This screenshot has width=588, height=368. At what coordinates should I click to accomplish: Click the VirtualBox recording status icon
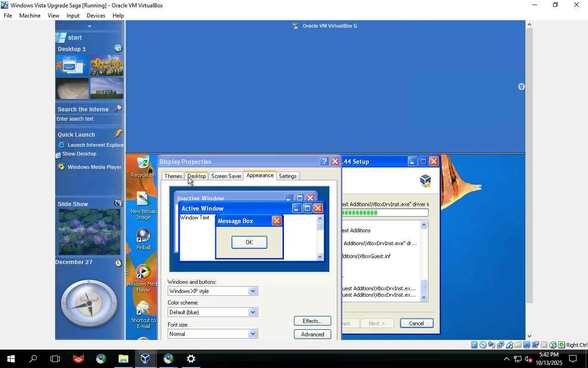(x=536, y=345)
